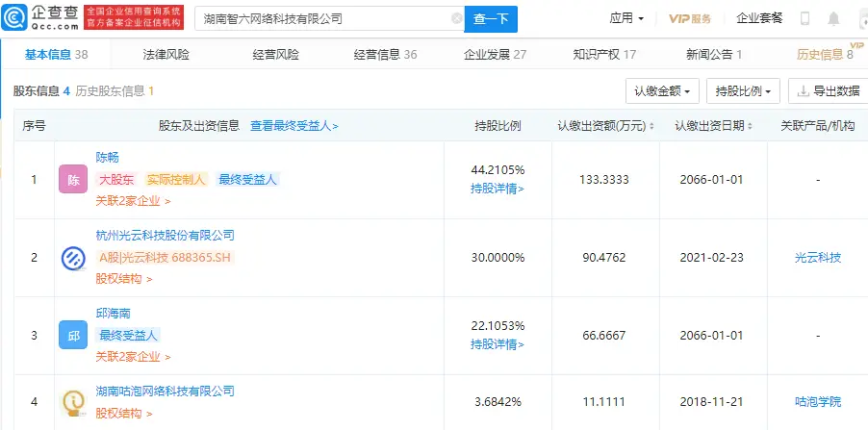868x430 pixels.
Task: Open the notifications bell icon
Action: [833, 19]
